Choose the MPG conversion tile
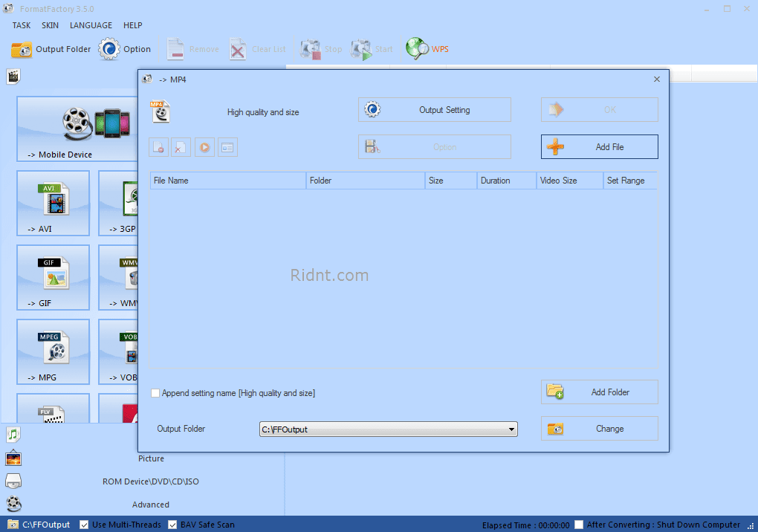Image resolution: width=758 pixels, height=532 pixels. pos(54,351)
